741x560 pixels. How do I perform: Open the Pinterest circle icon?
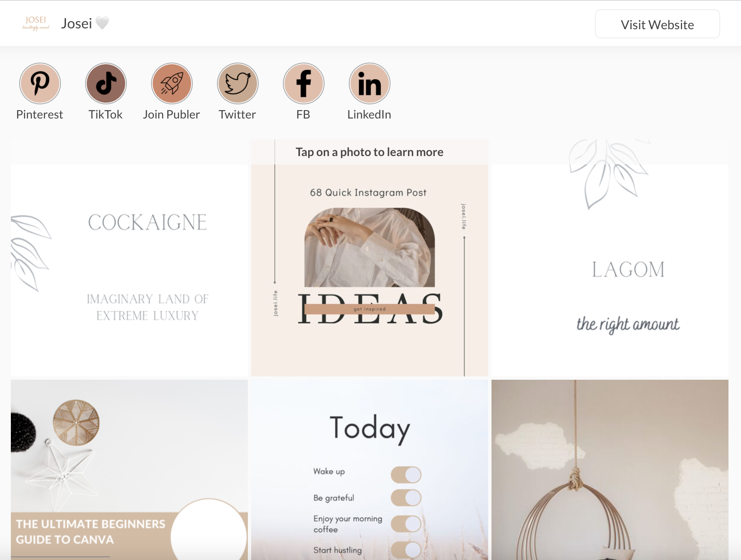(x=40, y=83)
